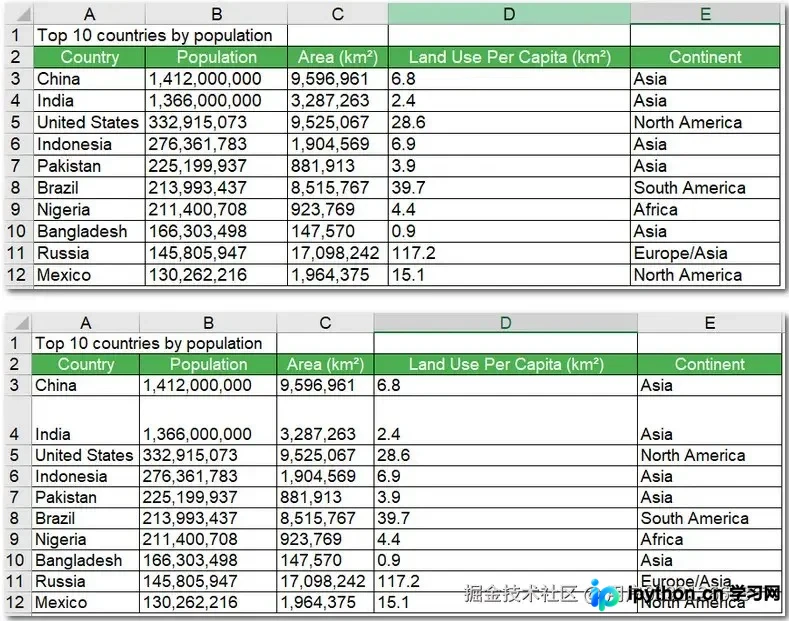Image resolution: width=789 pixels, height=621 pixels.
Task: Select China's population cell in top sheet
Action: click(x=216, y=79)
